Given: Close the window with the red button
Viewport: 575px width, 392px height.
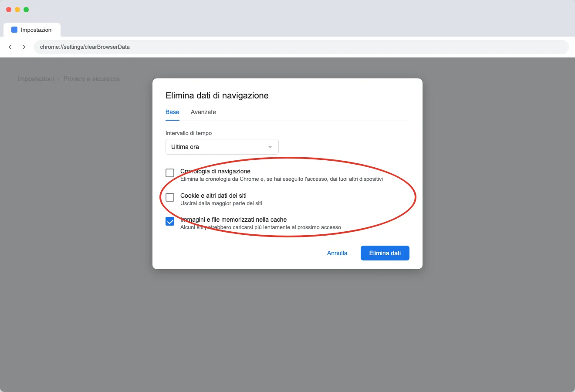Looking at the screenshot, I should click(x=9, y=10).
